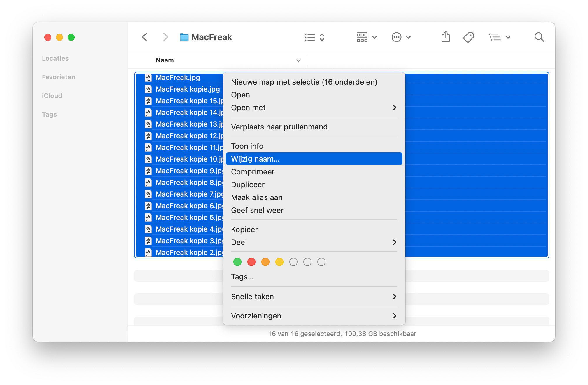The image size is (588, 385).
Task: Click the Tag toolbar icon
Action: 469,37
